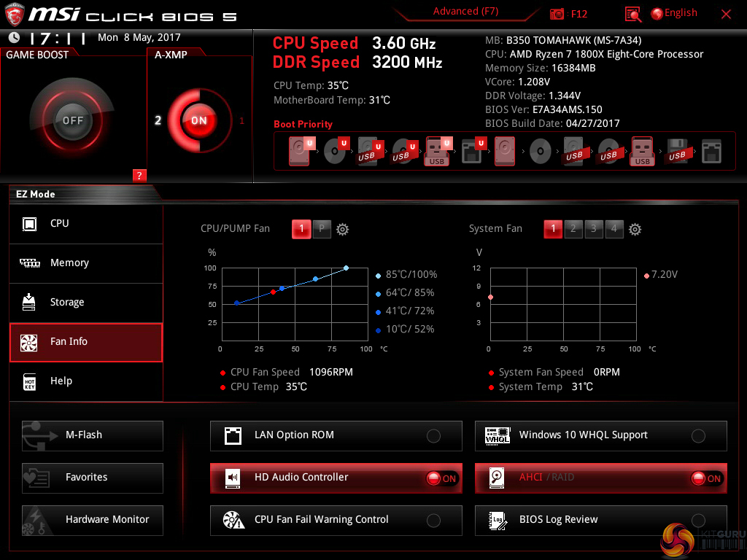Image resolution: width=747 pixels, height=560 pixels.
Task: Click the System Fan Speed 0RPM reading
Action: tap(560, 373)
